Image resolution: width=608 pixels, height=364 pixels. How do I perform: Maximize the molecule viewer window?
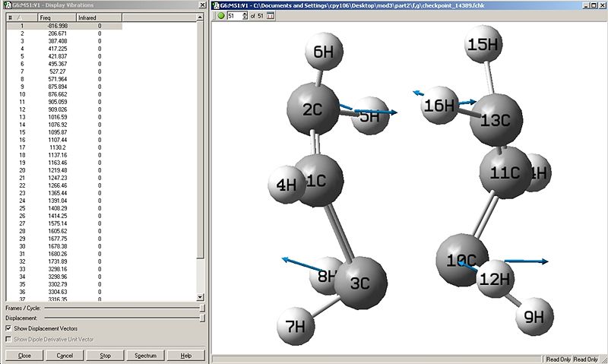tap(594, 5)
